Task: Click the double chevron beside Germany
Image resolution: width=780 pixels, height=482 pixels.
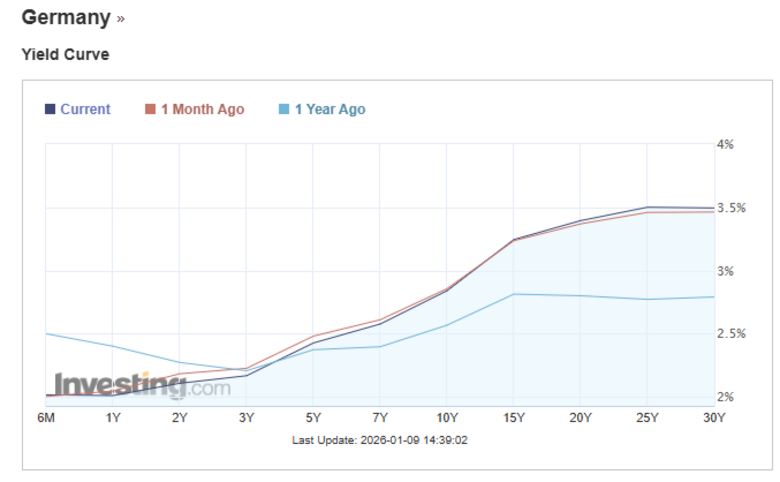Action: [121, 19]
